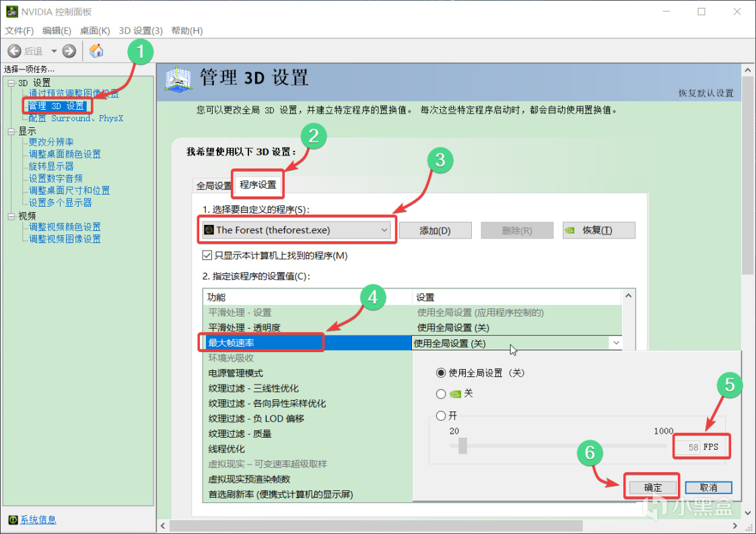Select the 平滑处理 - 透明度 row
This screenshot has height=534, width=756.
pyautogui.click(x=307, y=327)
